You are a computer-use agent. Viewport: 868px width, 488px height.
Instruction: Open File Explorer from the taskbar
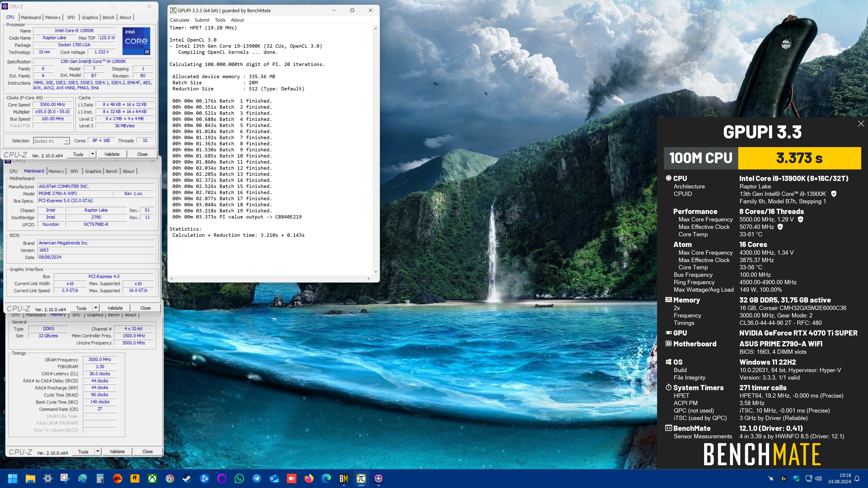coord(30,478)
